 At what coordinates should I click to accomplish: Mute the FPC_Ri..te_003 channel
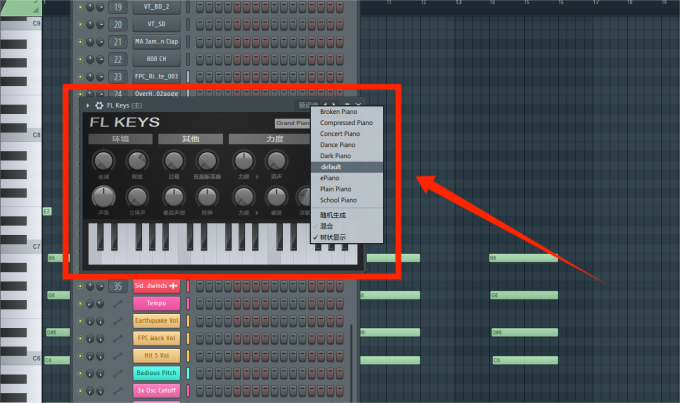80,76
